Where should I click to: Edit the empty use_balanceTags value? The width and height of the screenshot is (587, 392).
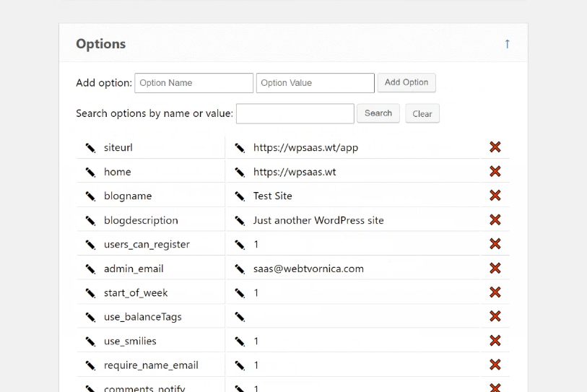(x=240, y=317)
